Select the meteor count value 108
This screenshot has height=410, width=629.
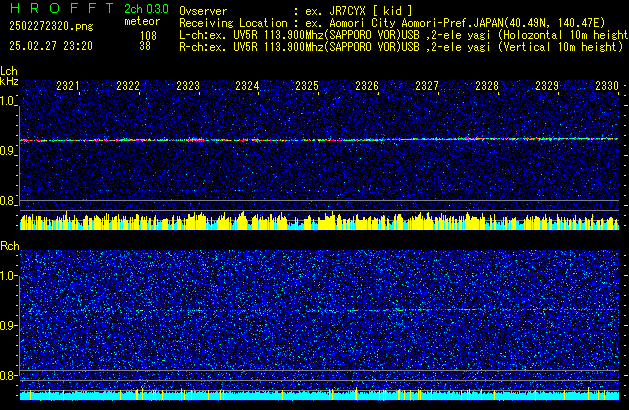pyautogui.click(x=148, y=36)
